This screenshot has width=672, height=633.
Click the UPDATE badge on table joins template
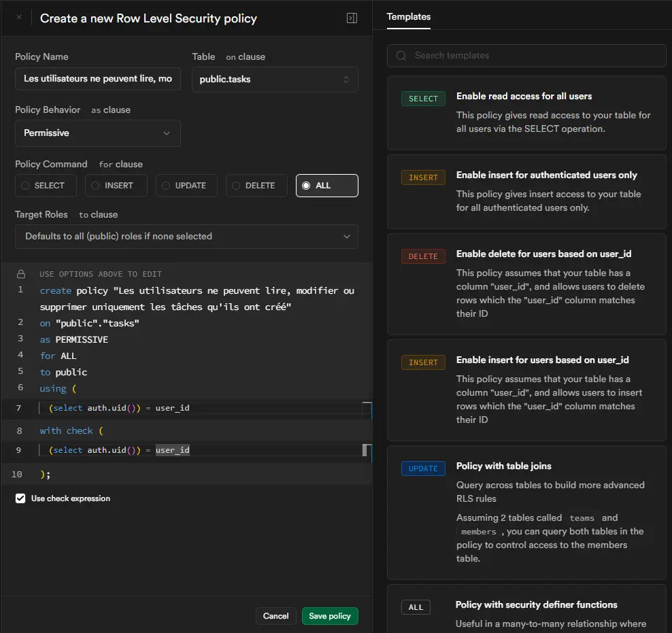423,468
